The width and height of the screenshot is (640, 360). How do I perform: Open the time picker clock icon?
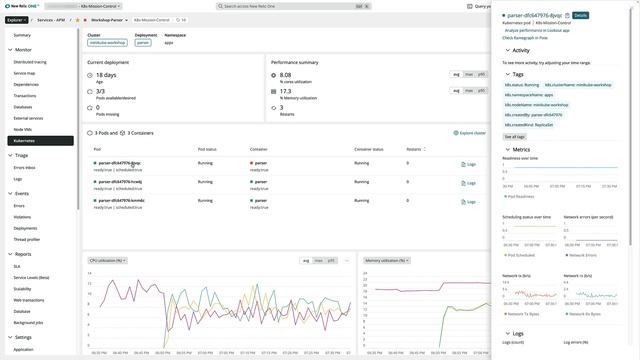click(x=178, y=20)
